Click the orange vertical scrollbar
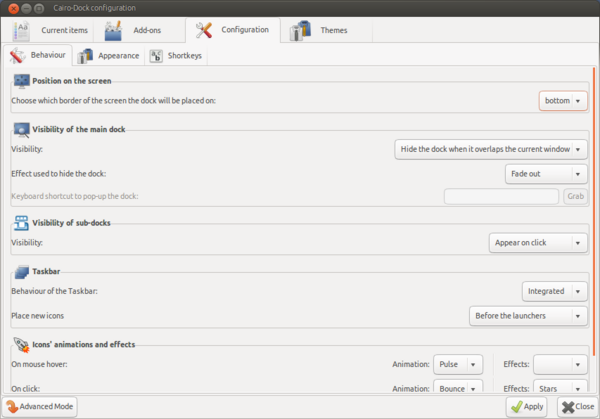The height and width of the screenshot is (419, 600). coord(594,211)
